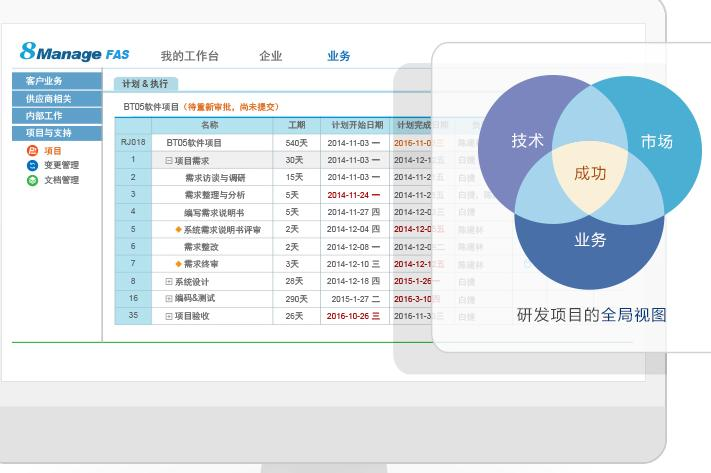Open the 内部工作 sidebar section

click(45, 116)
